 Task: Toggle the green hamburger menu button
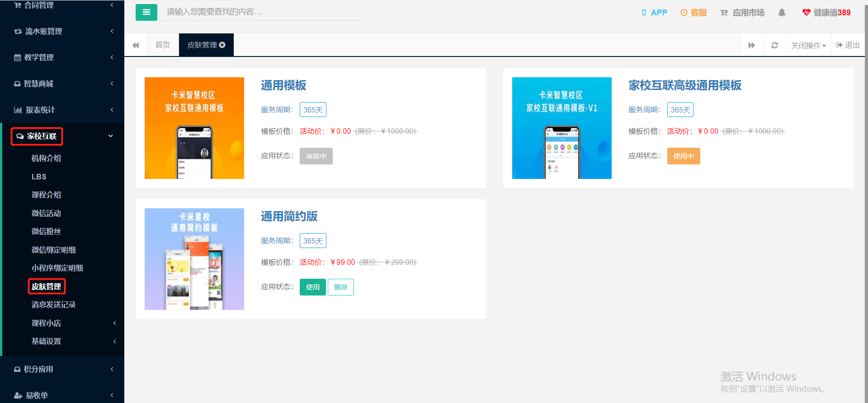click(146, 12)
